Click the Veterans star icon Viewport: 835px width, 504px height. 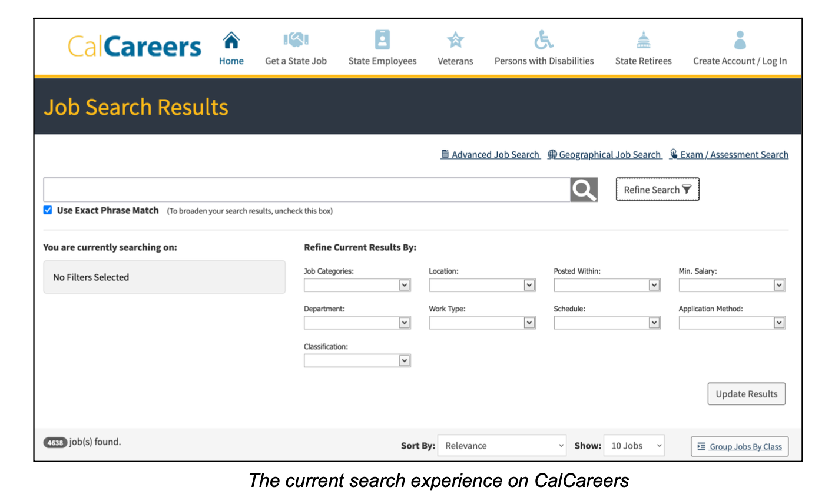tap(455, 39)
